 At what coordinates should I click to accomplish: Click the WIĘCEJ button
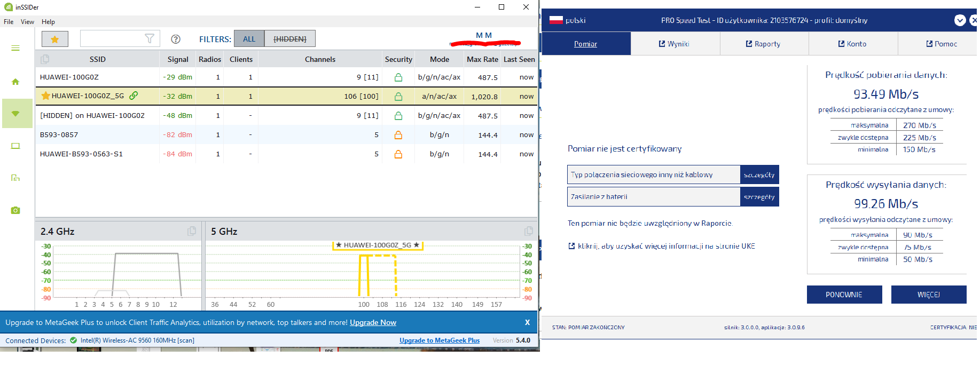click(929, 295)
